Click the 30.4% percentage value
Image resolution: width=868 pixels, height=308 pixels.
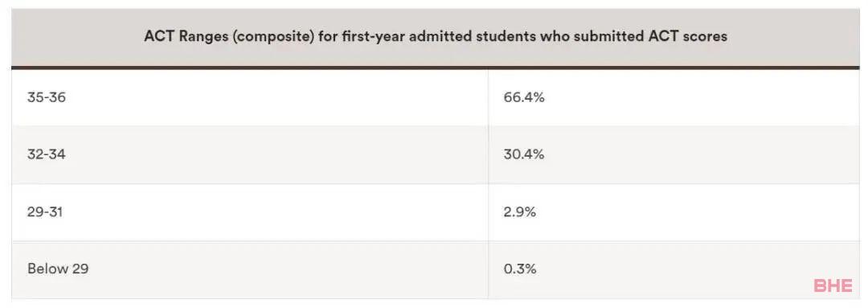(524, 154)
